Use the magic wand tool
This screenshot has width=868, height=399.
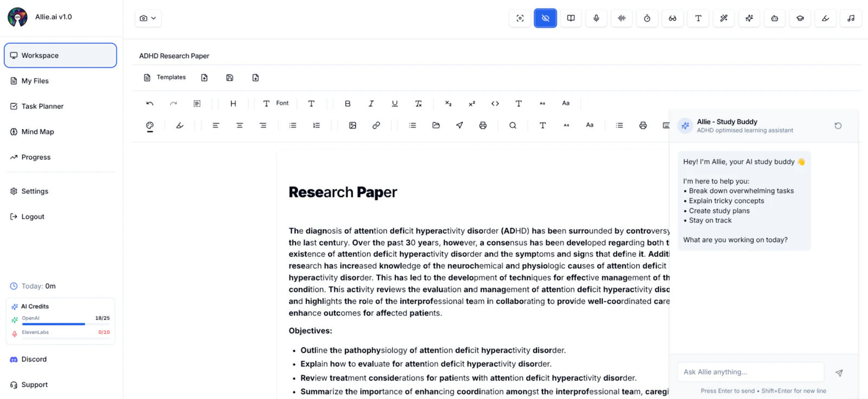click(x=724, y=18)
